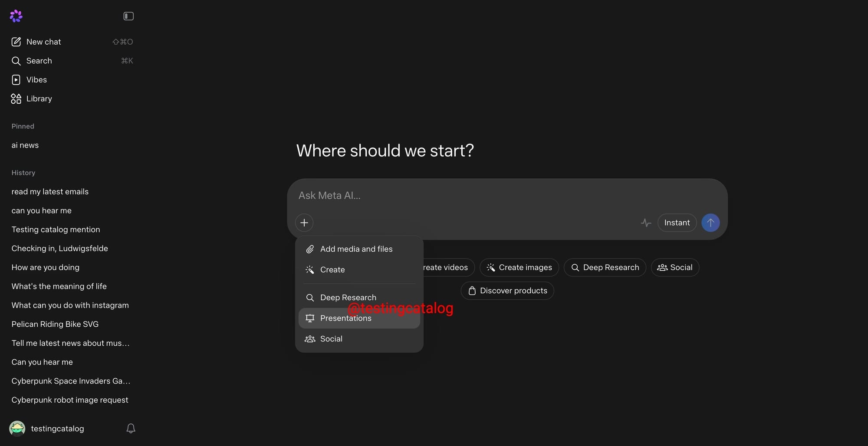Open chat 'Cyberpunk robot image request'

coord(70,400)
